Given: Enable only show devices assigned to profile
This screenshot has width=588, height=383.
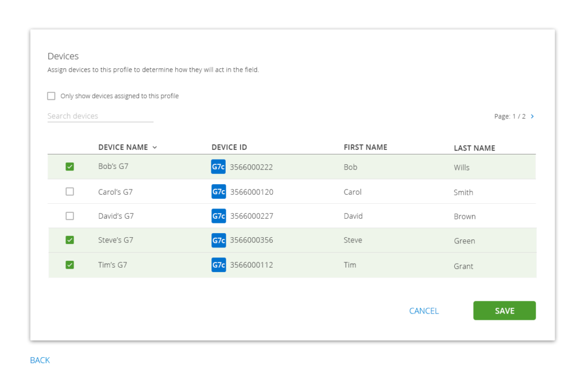Looking at the screenshot, I should click(x=52, y=96).
